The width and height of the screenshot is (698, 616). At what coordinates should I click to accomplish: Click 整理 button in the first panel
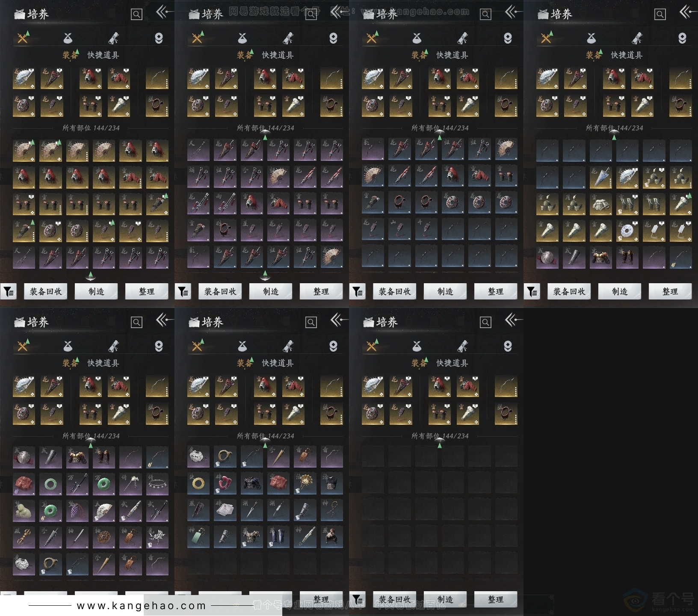(147, 291)
